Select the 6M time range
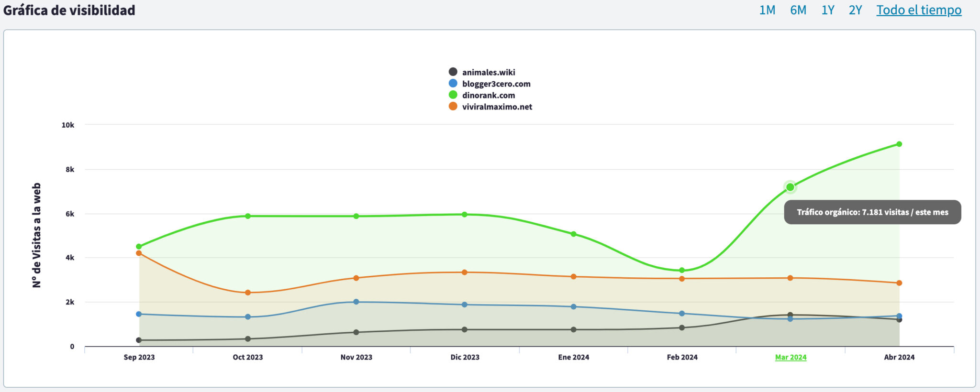Screen dimensions: 980x392 (x=798, y=10)
